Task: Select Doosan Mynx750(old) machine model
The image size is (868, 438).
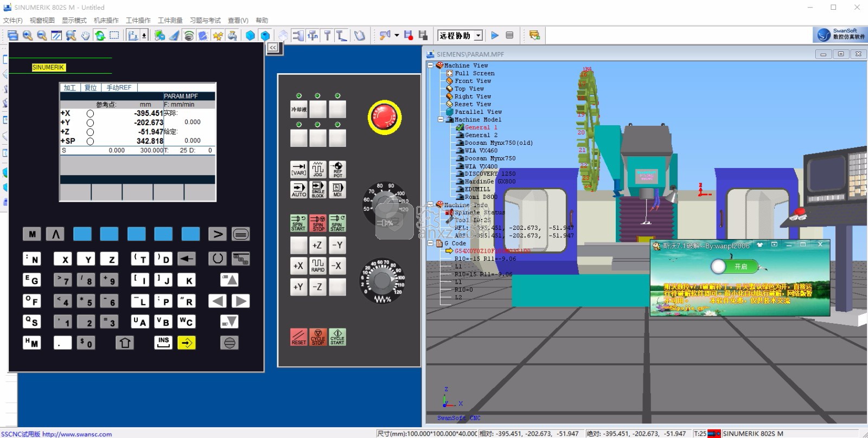Action: [x=499, y=143]
